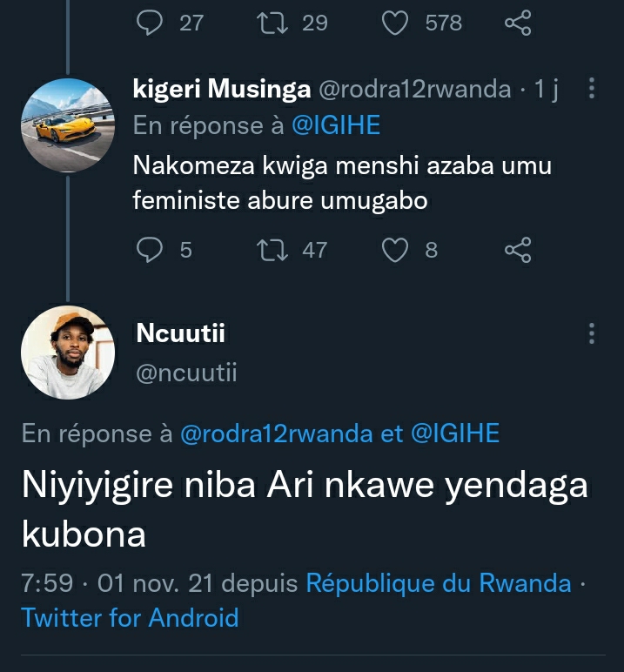624x672 pixels.
Task: Share the top tweet
Action: 518,23
